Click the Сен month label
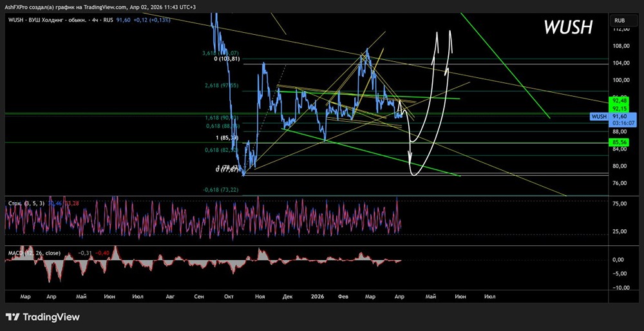Viewport: 644px width, 331px height. click(x=200, y=296)
